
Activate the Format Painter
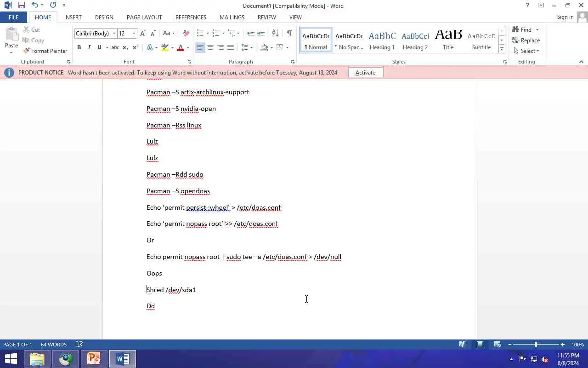click(45, 51)
